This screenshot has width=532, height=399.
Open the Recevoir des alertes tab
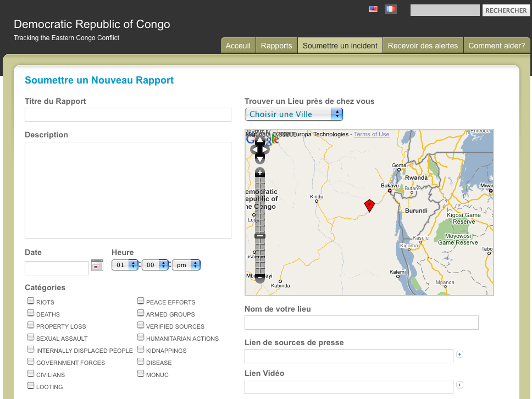point(423,46)
